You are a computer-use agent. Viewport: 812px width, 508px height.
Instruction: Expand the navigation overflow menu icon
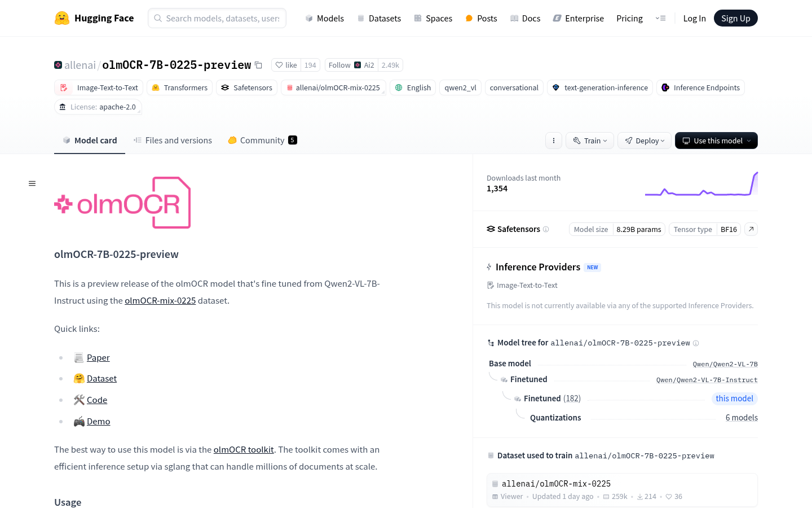[660, 18]
